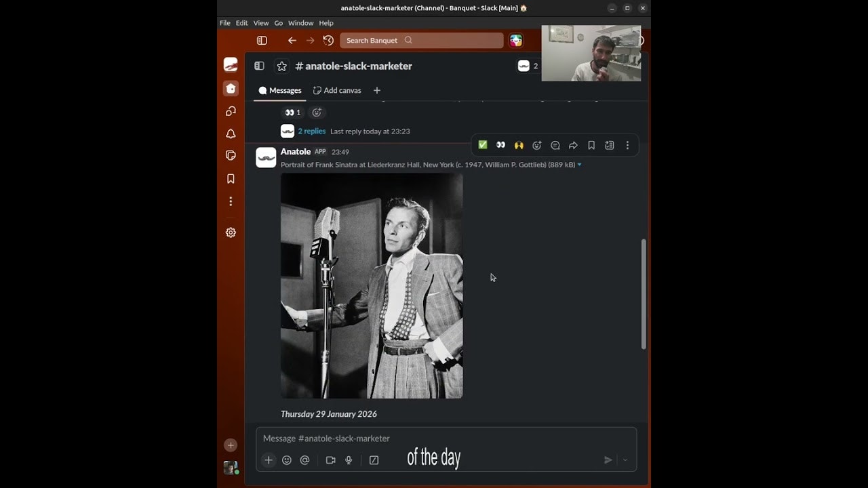Add a new tab with plus icon
This screenshot has height=488, width=868.
click(x=377, y=90)
